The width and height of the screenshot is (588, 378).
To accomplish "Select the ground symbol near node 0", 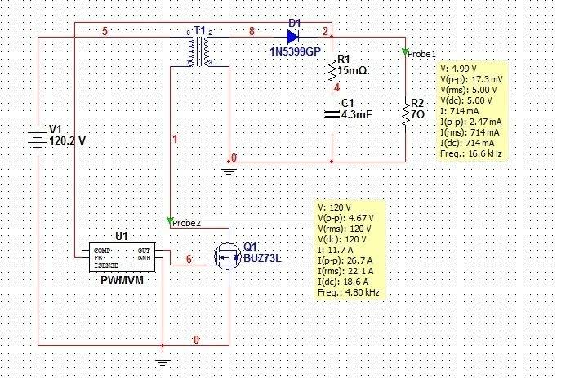I will point(229,171).
